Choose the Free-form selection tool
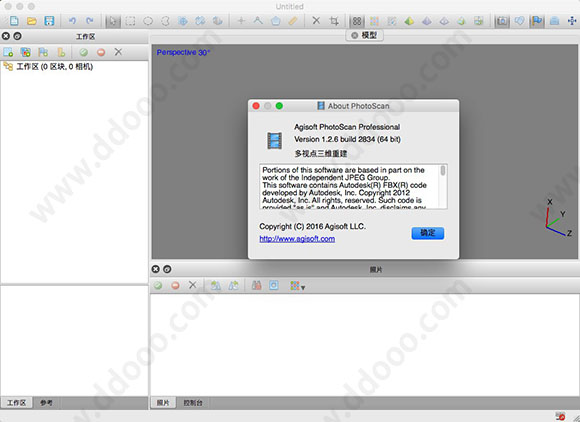Image resolution: width=580 pixels, height=422 pixels. pos(165,21)
